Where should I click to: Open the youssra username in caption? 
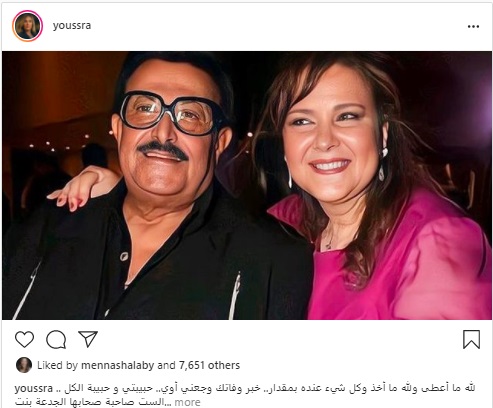coord(34,389)
